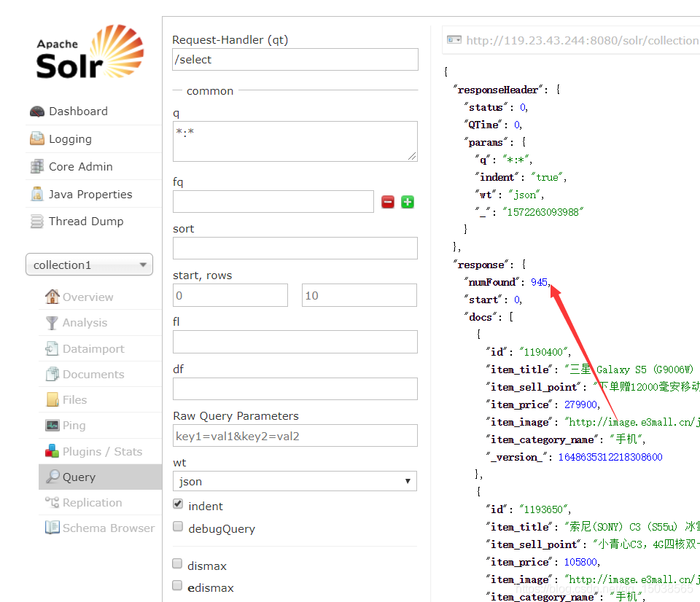
Task: Focus the rows field showing 10
Action: 359,295
